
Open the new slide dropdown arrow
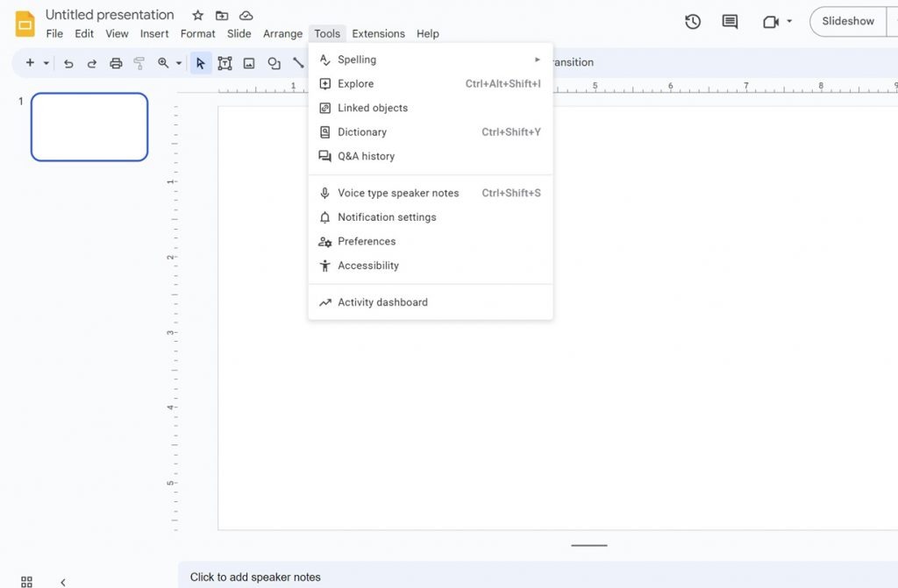47,62
